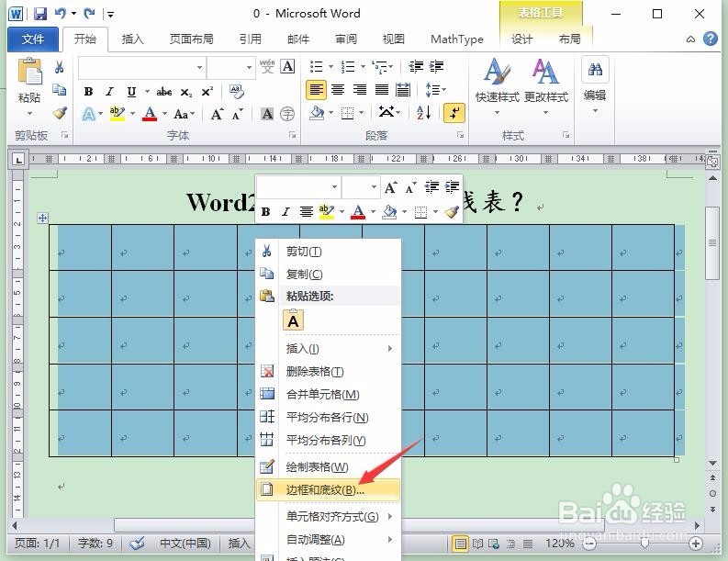Viewport: 728px width, 561px height.
Task: Click the Print Layout view button
Action: pyautogui.click(x=460, y=544)
